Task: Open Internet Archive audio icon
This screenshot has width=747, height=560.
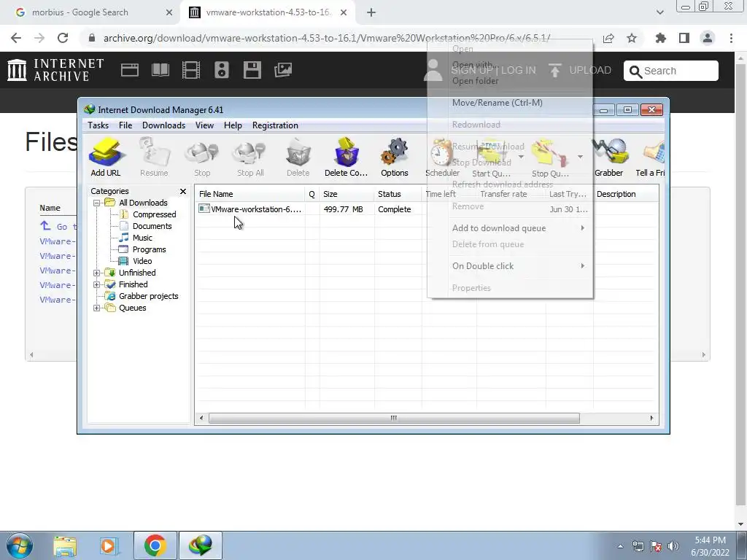Action: [222, 71]
